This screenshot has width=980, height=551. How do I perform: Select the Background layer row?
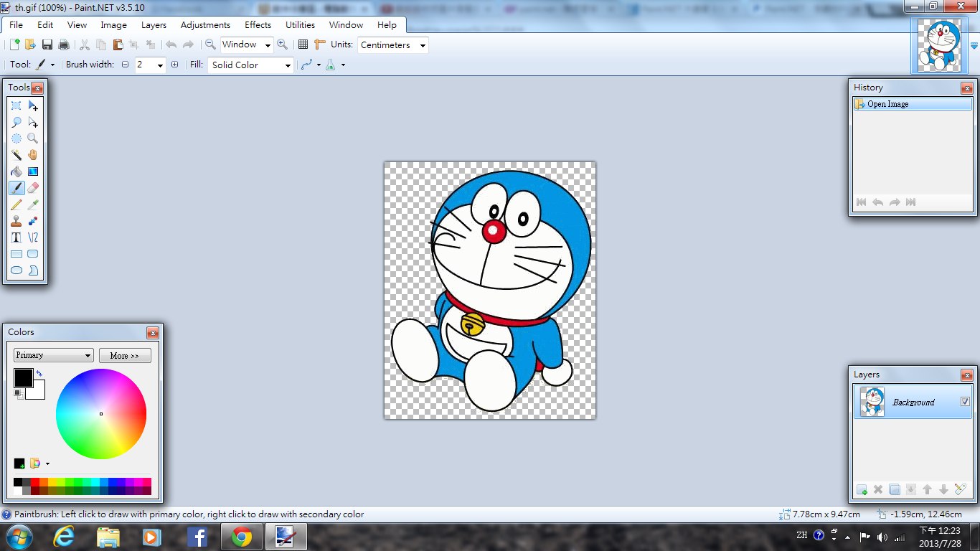point(913,402)
